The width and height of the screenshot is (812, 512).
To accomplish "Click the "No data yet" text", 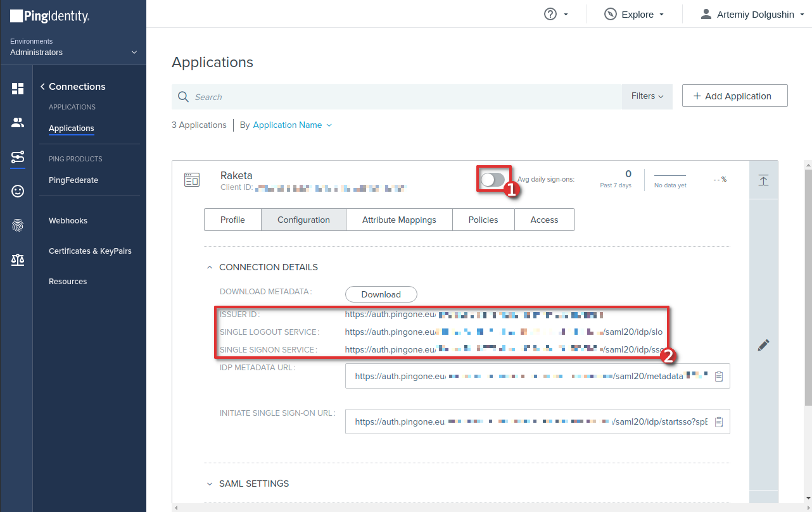I will [x=670, y=185].
